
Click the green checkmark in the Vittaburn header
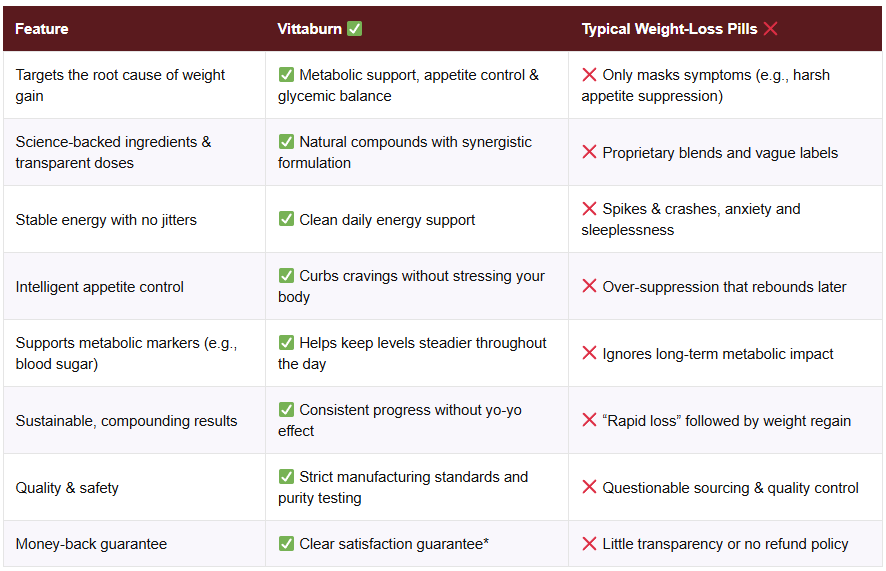tap(354, 29)
